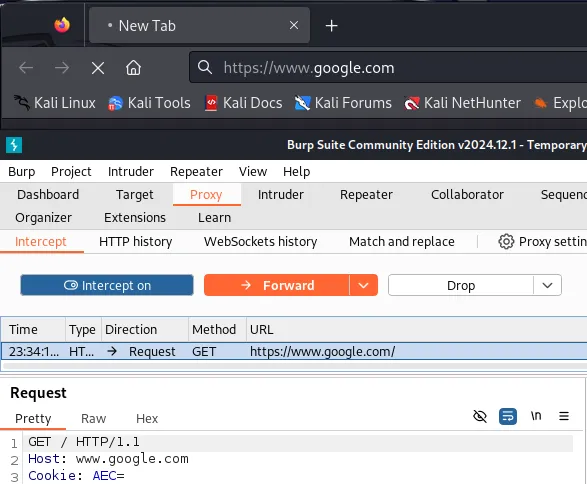The image size is (587, 484).
Task: Switch to Hex request view
Action: pyautogui.click(x=147, y=418)
